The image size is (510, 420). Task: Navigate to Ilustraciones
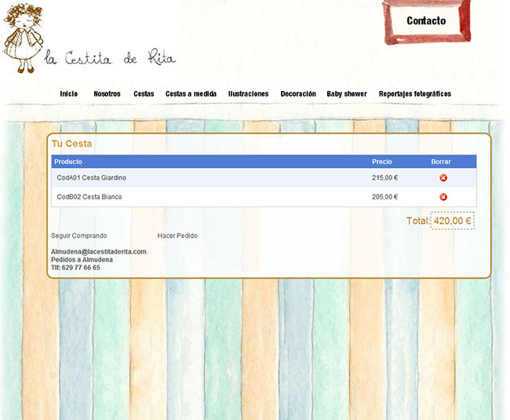coord(248,94)
